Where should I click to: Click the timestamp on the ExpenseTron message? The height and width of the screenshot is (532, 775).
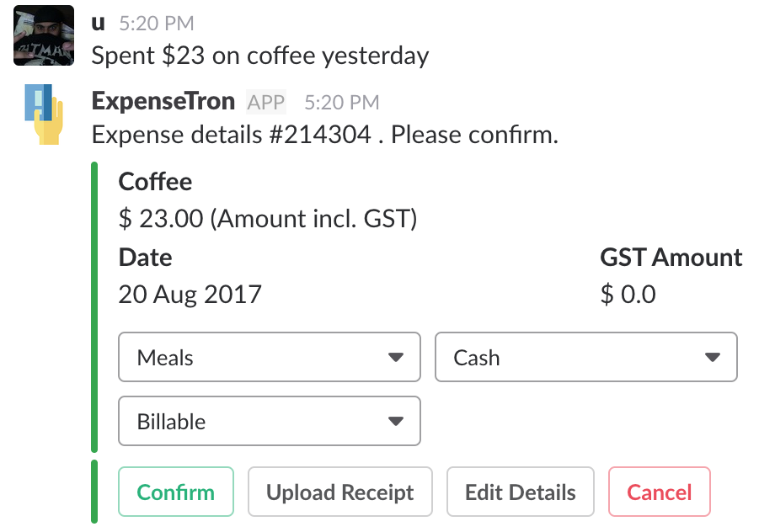click(341, 103)
